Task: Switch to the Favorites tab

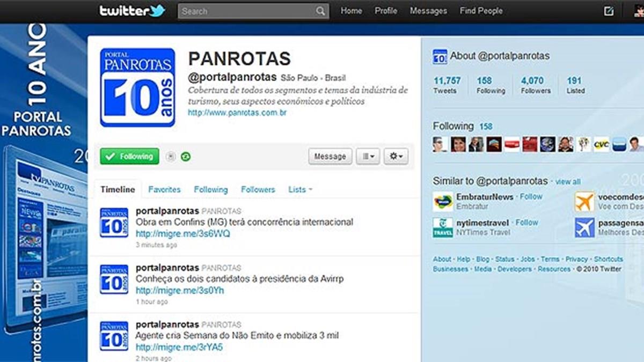Action: tap(164, 189)
